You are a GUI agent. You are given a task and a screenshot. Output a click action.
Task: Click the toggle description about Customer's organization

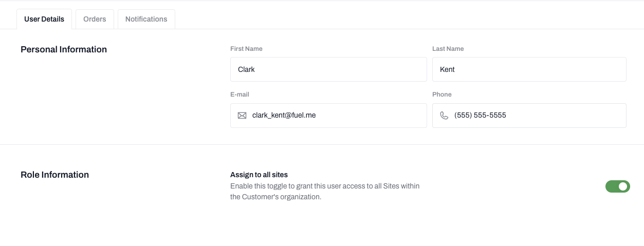325,191
